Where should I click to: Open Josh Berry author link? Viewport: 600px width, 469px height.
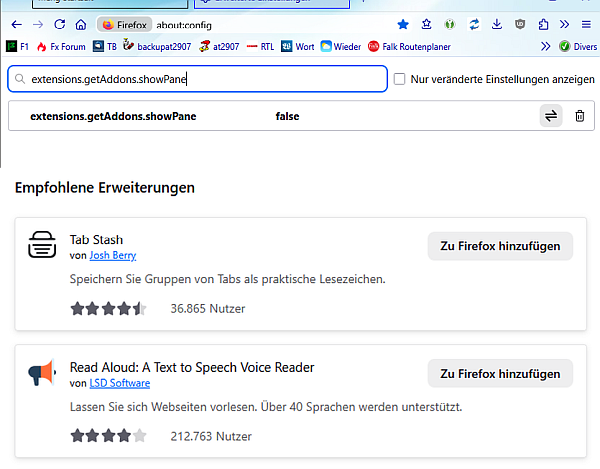112,256
